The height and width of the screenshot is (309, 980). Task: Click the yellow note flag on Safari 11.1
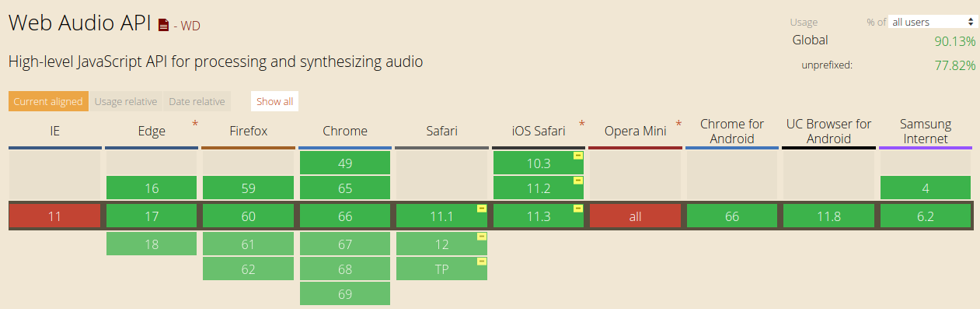coord(482,209)
